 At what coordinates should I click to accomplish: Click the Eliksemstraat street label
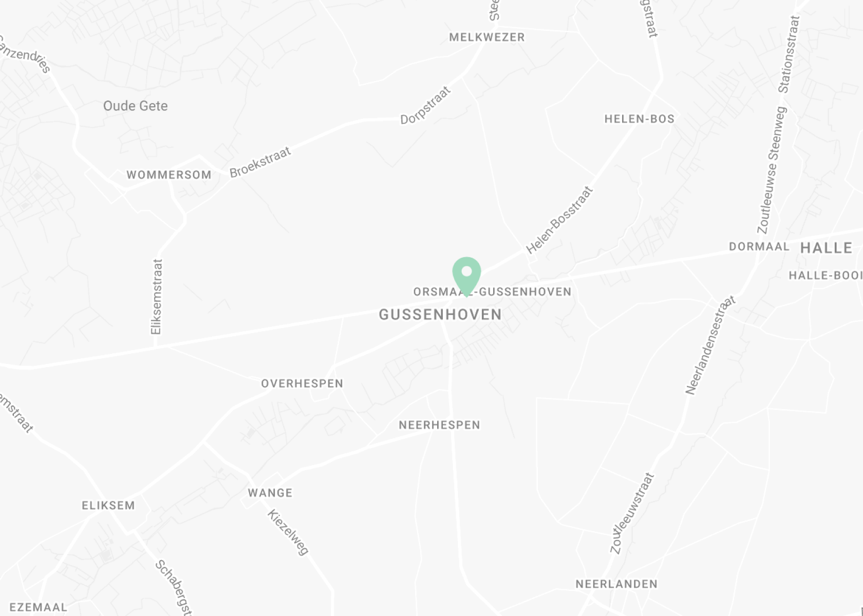157,297
